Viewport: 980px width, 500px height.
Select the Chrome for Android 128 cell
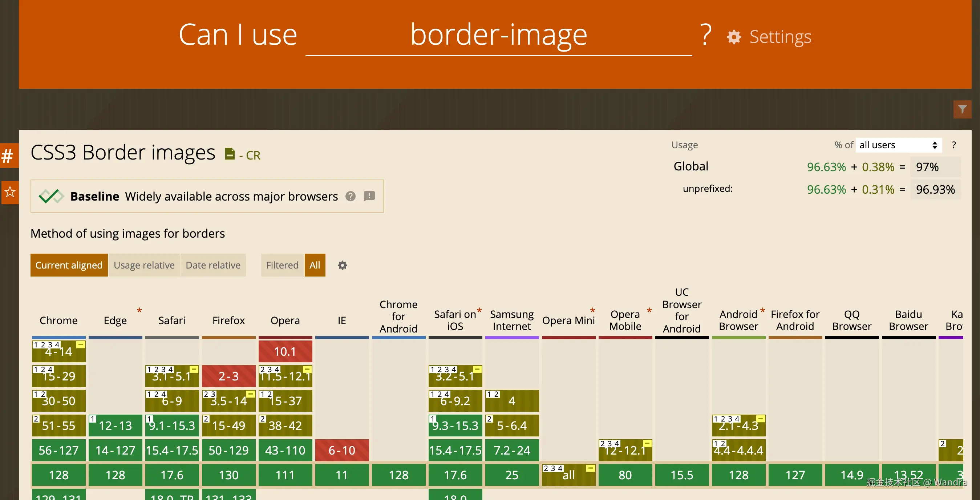point(399,475)
